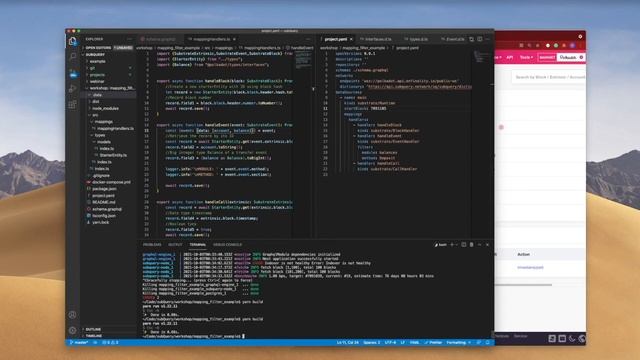Click open changes icon in right editor group
This screenshot has height=360, width=640.
471,39
